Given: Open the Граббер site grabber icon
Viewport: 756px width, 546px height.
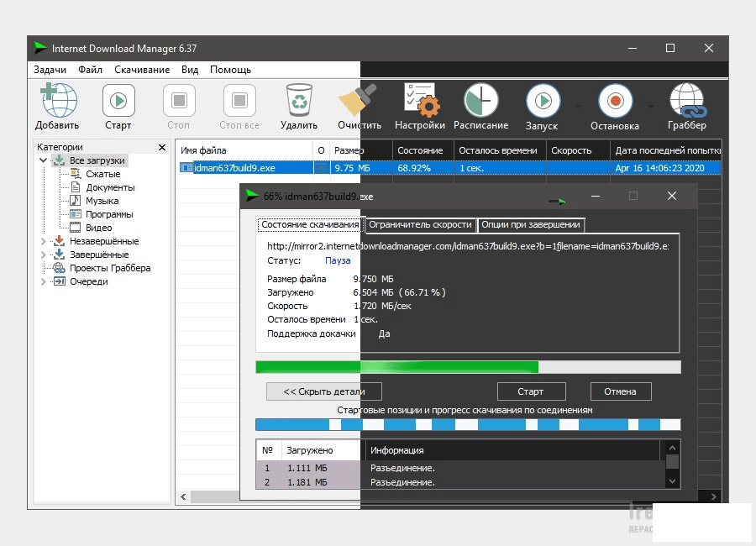Looking at the screenshot, I should pyautogui.click(x=688, y=100).
